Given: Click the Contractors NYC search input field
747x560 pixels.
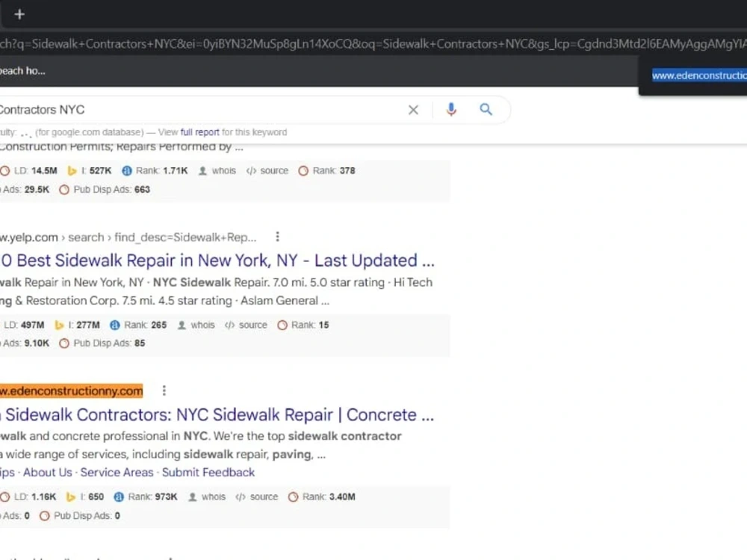Looking at the screenshot, I should pos(200,110).
